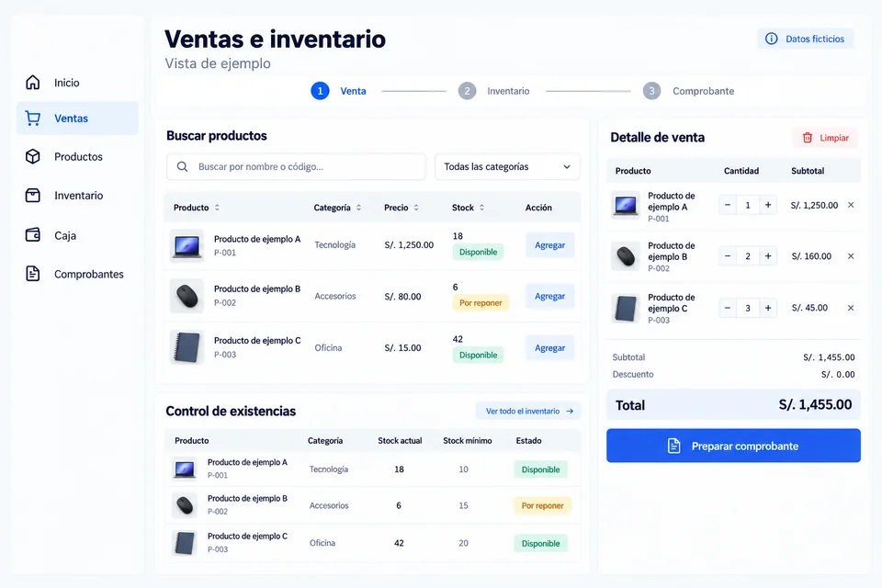Decrease quantity of Producto de ejemplo B
This screenshot has height=588, width=882.
click(728, 256)
